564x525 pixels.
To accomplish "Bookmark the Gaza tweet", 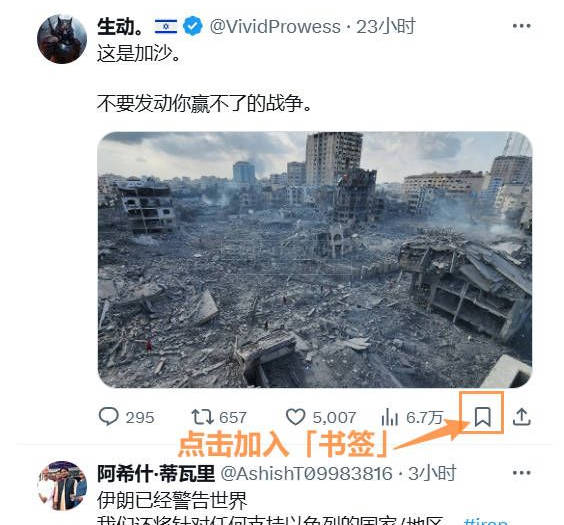I will 482,416.
